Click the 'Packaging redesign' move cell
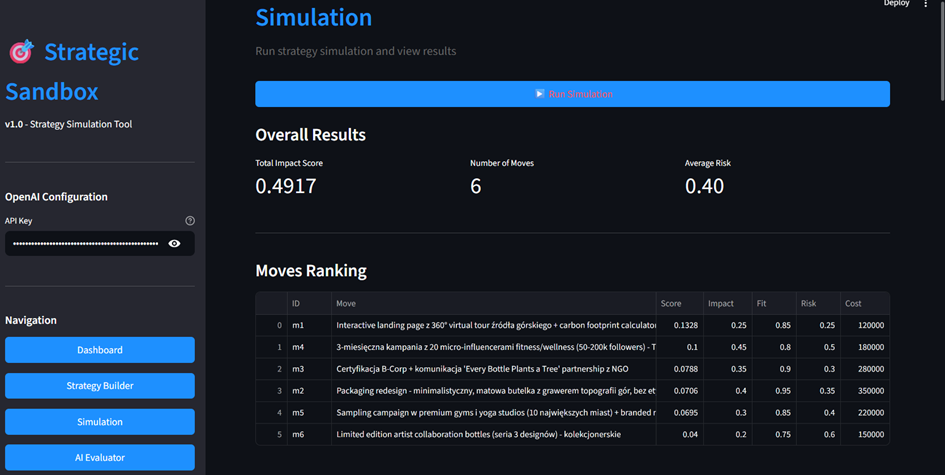This screenshot has width=945, height=475. pos(494,391)
